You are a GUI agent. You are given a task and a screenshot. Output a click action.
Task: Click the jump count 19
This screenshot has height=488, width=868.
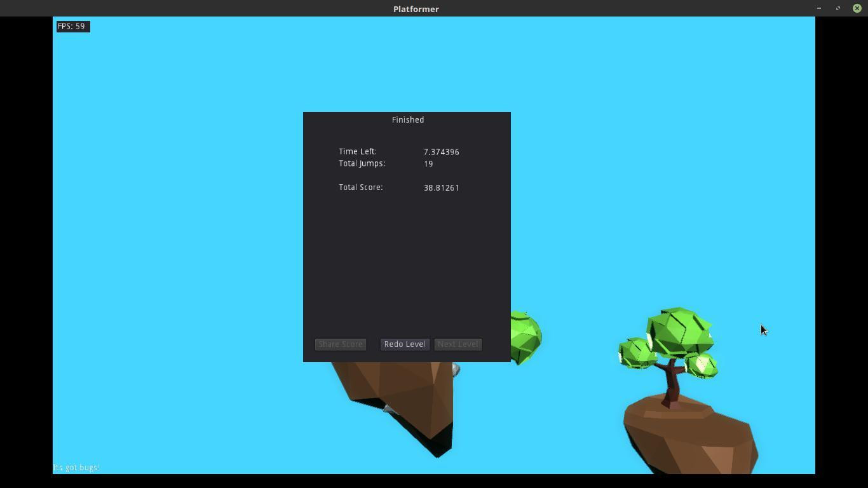click(428, 164)
